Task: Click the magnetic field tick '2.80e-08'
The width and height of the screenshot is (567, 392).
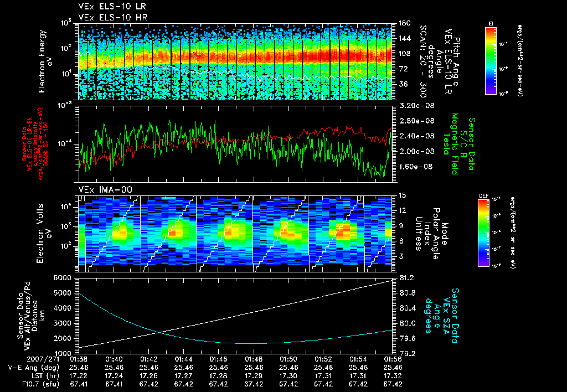Action: coord(416,121)
